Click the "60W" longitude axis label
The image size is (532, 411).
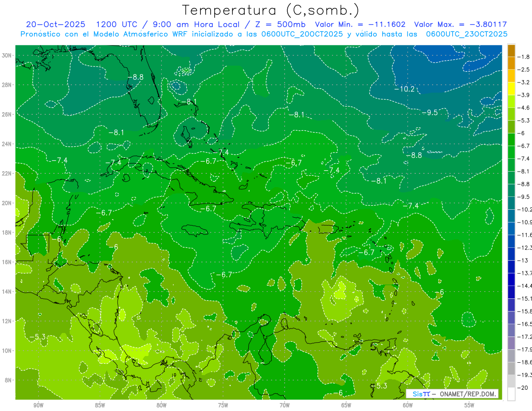point(408,405)
